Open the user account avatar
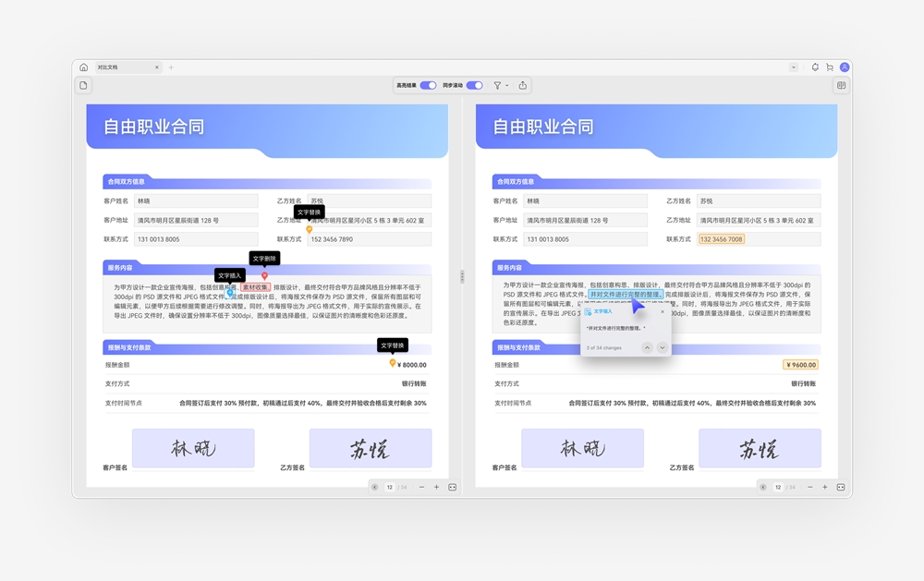Image resolution: width=924 pixels, height=581 pixels. (x=845, y=67)
